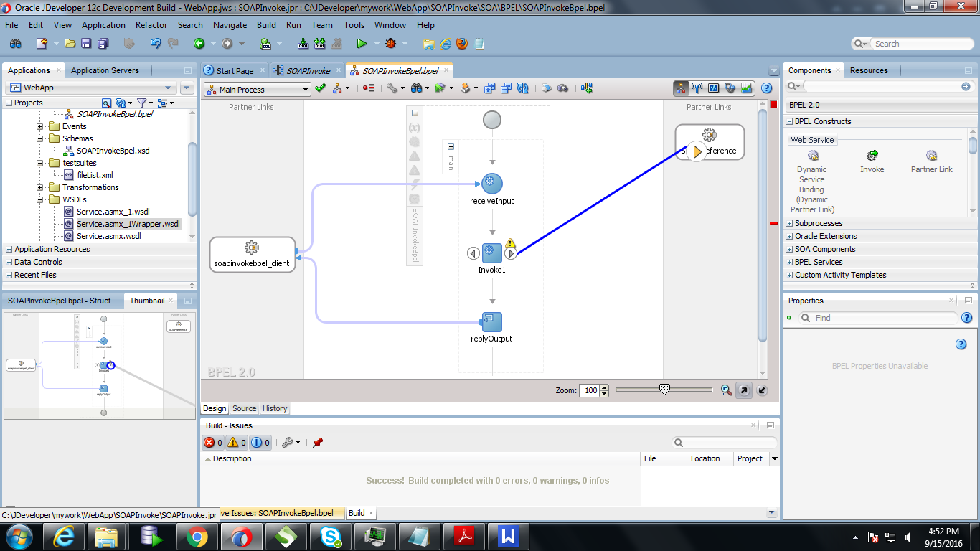Switch to the Source tab
This screenshot has height=551, width=980.
(x=244, y=408)
